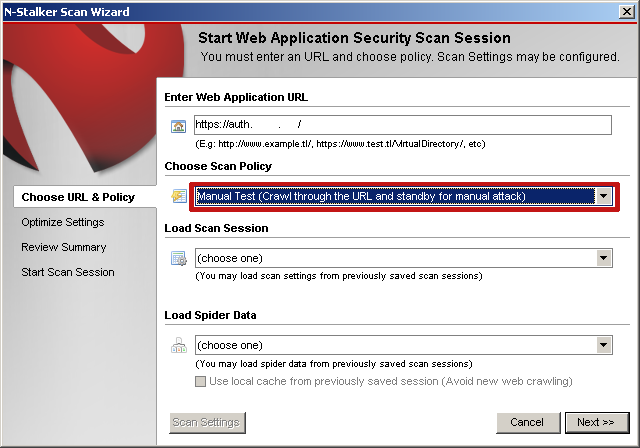The width and height of the screenshot is (640, 448).
Task: Click the load spider data hint text
Action: point(334,364)
